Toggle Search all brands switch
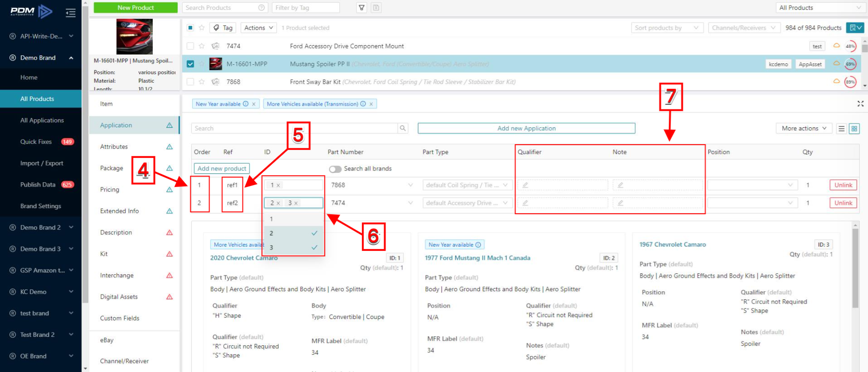Screen dimensions: 868x372 tap(335, 169)
